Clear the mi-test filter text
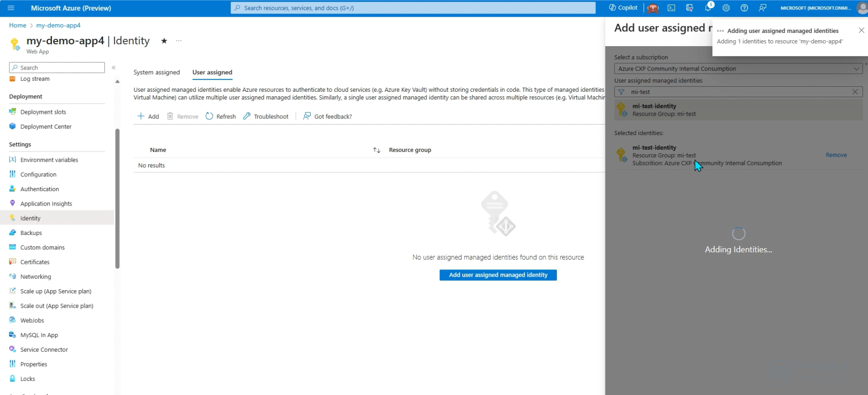This screenshot has width=868, height=395. click(x=855, y=92)
